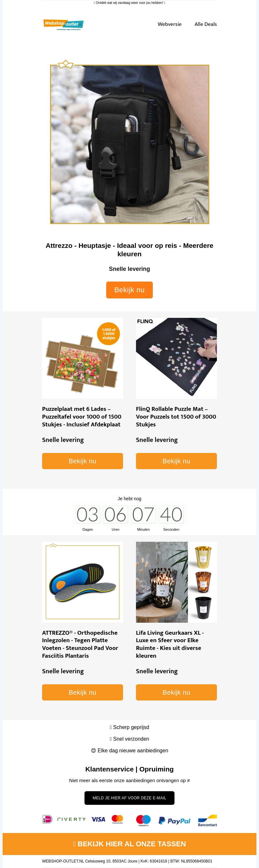Click the BEKIJK HIER AL ONZE TASSEN banner
The image size is (259, 868).
tap(129, 843)
